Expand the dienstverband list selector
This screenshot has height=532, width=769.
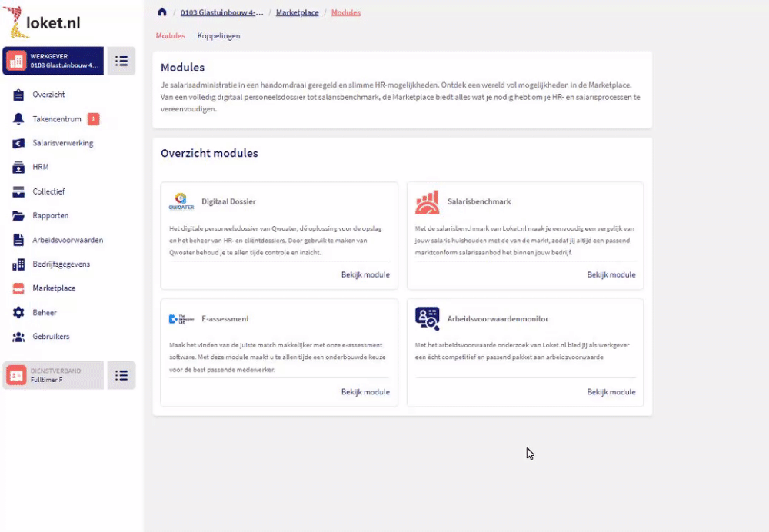[x=122, y=375]
